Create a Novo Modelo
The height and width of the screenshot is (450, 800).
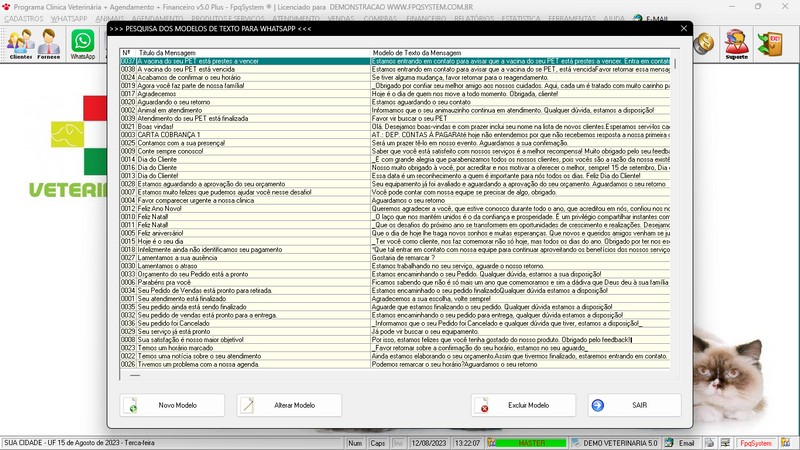(x=172, y=405)
